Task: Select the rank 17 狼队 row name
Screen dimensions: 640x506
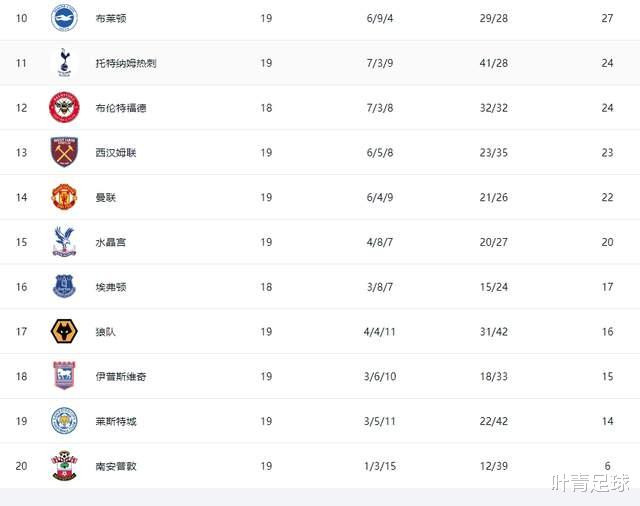Action: (106, 332)
